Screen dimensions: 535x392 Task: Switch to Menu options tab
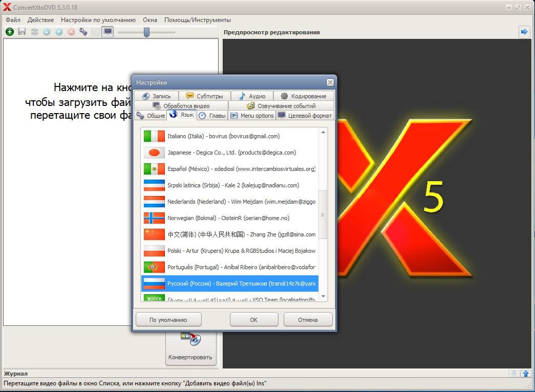tap(252, 115)
